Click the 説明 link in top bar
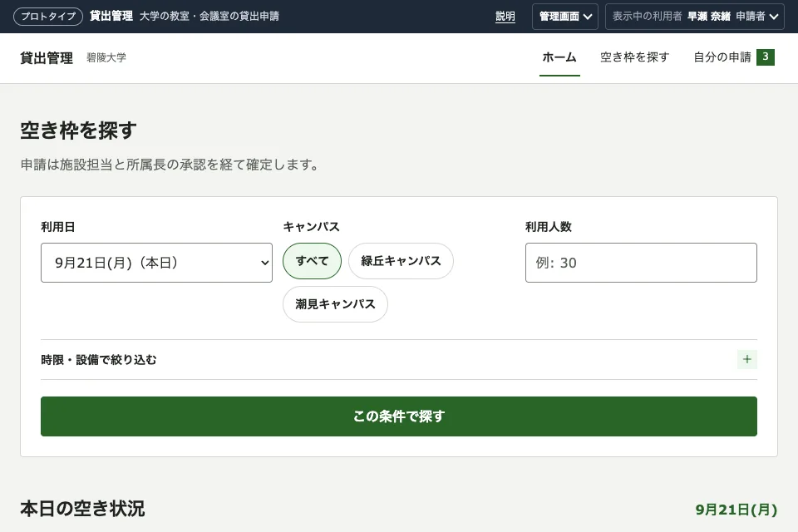The height and width of the screenshot is (532, 798). coord(505,17)
